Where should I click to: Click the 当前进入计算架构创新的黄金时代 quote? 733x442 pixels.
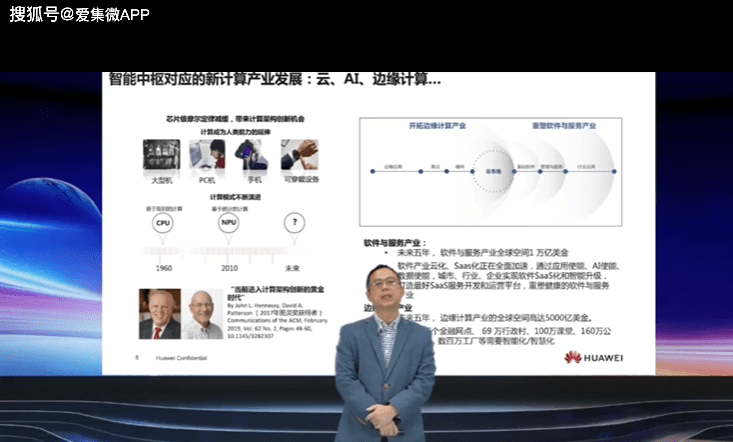click(x=276, y=293)
